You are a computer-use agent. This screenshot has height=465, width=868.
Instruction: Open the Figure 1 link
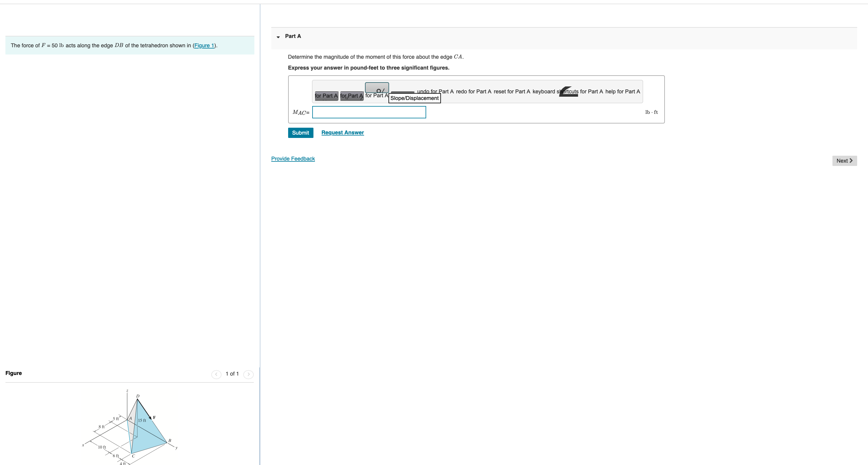(x=204, y=45)
